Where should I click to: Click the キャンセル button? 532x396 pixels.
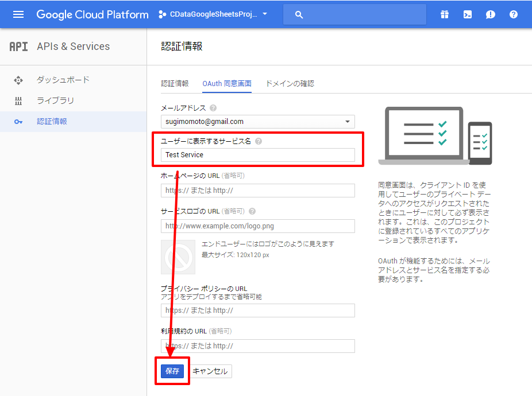210,371
